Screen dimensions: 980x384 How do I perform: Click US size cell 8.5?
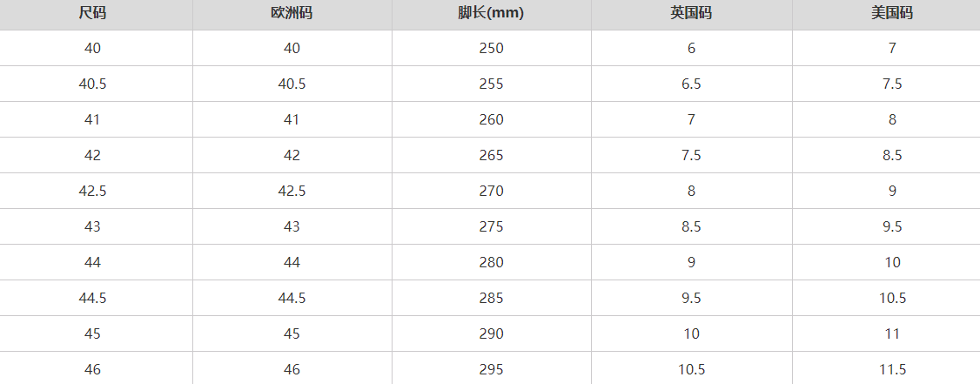tap(892, 155)
